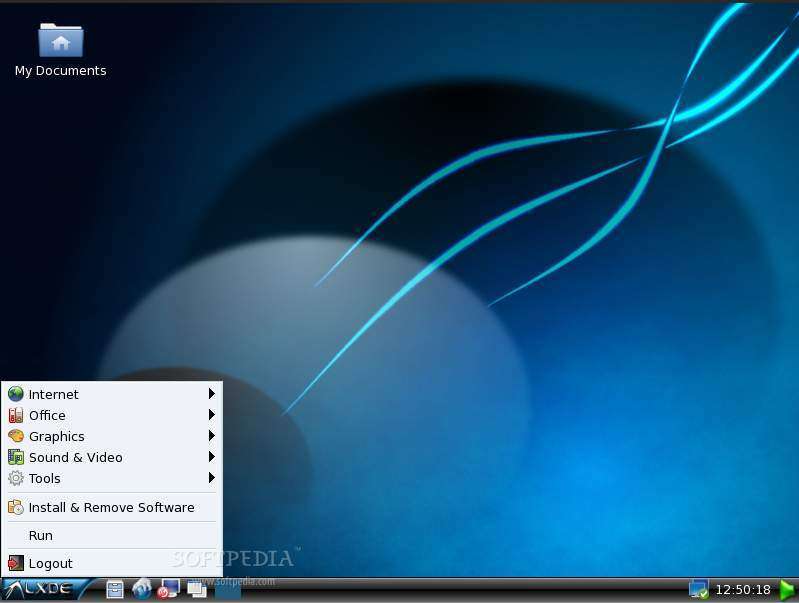
Task: Click the Internet globe icon in menu
Action: coord(16,394)
